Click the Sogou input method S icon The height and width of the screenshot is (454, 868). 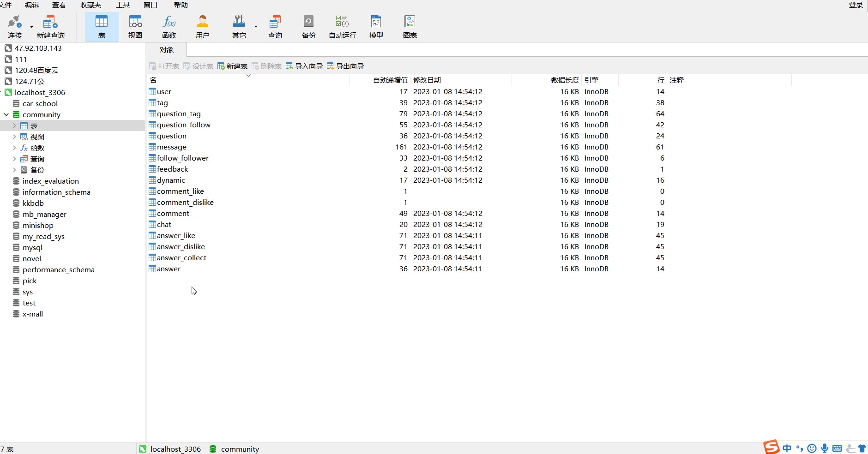[771, 447]
